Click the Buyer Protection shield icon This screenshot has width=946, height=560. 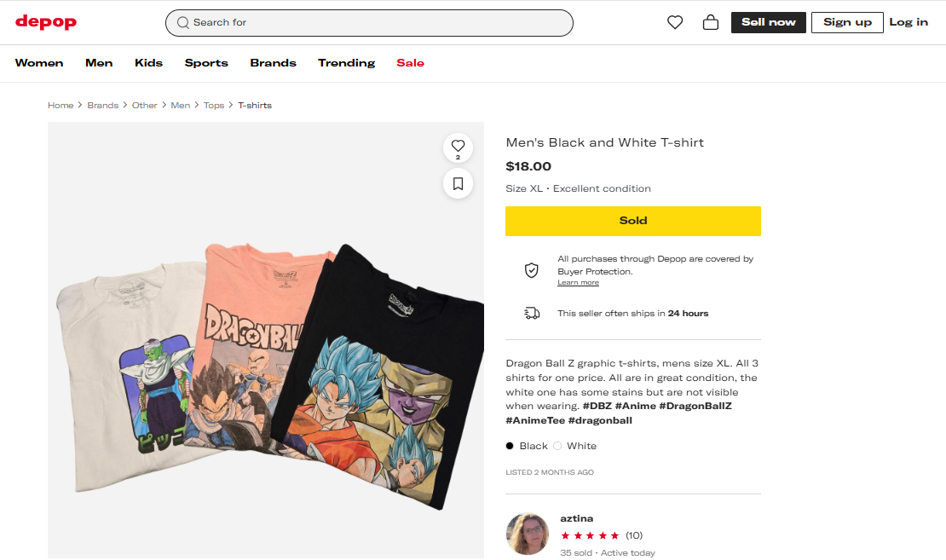(532, 270)
